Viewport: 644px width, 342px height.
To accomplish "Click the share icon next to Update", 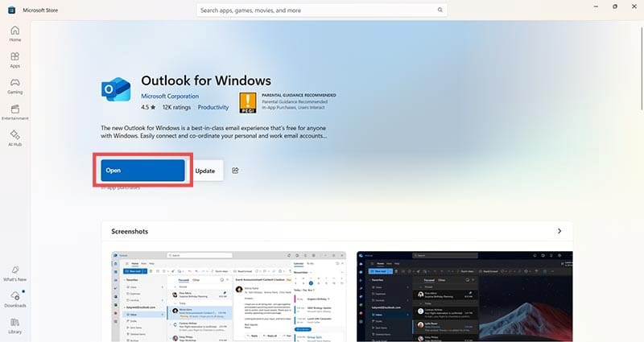I will coord(235,171).
